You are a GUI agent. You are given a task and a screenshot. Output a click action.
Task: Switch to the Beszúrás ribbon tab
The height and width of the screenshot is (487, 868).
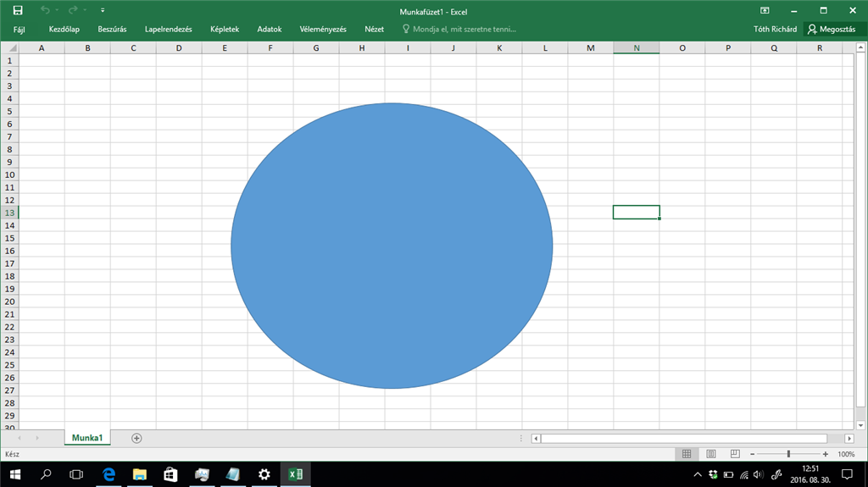[113, 30]
